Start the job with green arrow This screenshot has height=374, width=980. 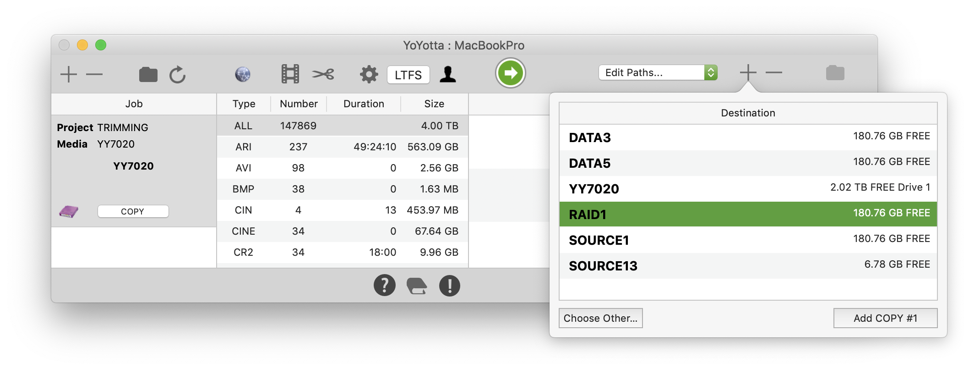click(510, 73)
